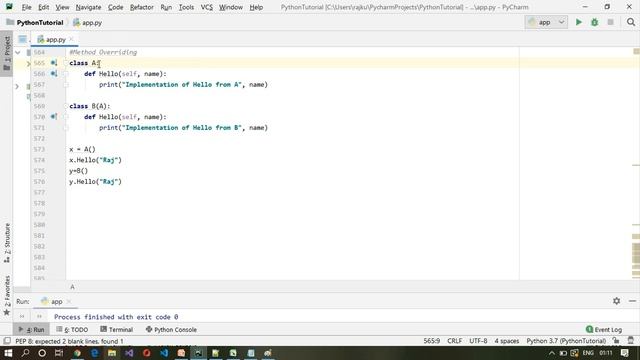
Task: Open Run panel settings gear
Action: [x=616, y=301]
